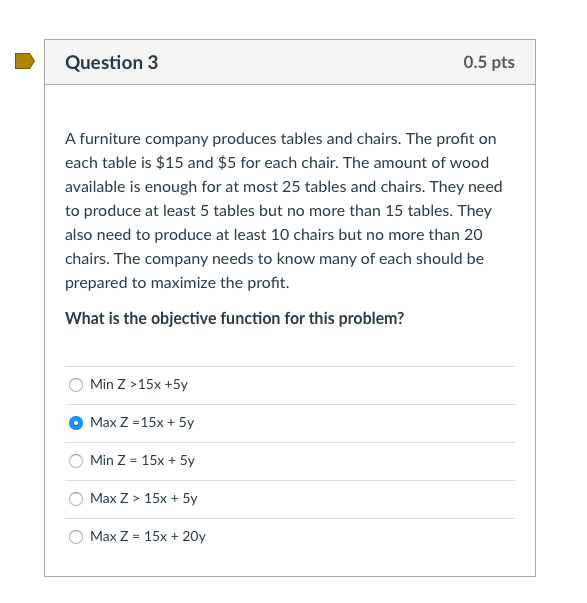Image resolution: width=587 pixels, height=603 pixels.
Task: Click the answer text "Min Z >15x +5y"
Action: tap(139, 384)
